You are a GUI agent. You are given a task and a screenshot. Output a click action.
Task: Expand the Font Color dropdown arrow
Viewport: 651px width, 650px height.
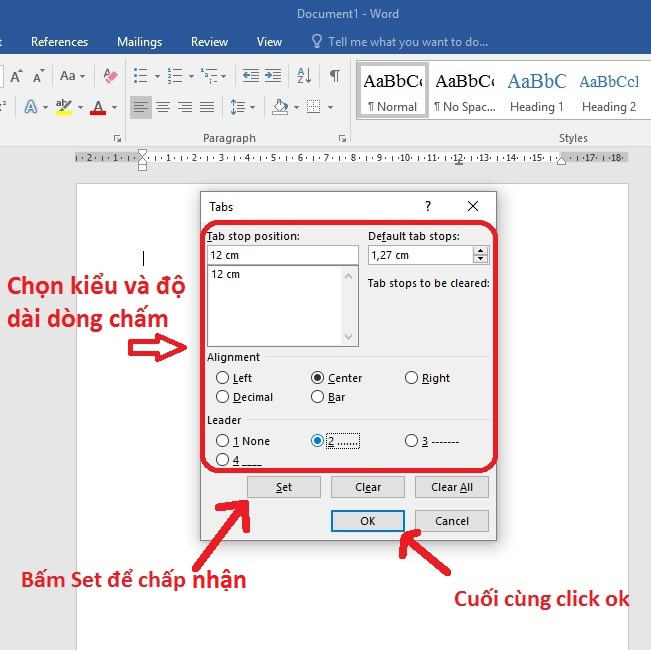tap(114, 108)
